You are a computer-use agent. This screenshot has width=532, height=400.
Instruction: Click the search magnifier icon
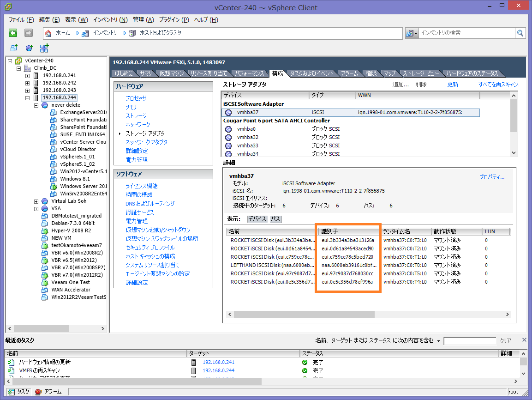point(520,33)
